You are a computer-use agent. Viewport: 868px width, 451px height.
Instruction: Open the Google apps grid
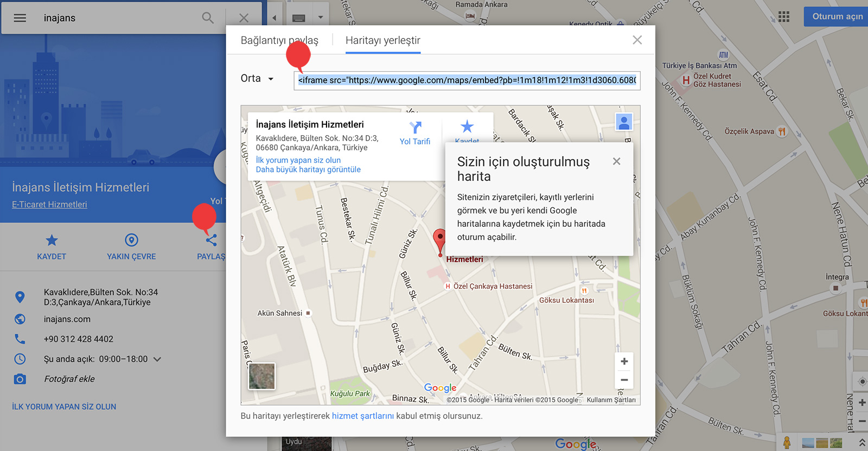tap(784, 17)
